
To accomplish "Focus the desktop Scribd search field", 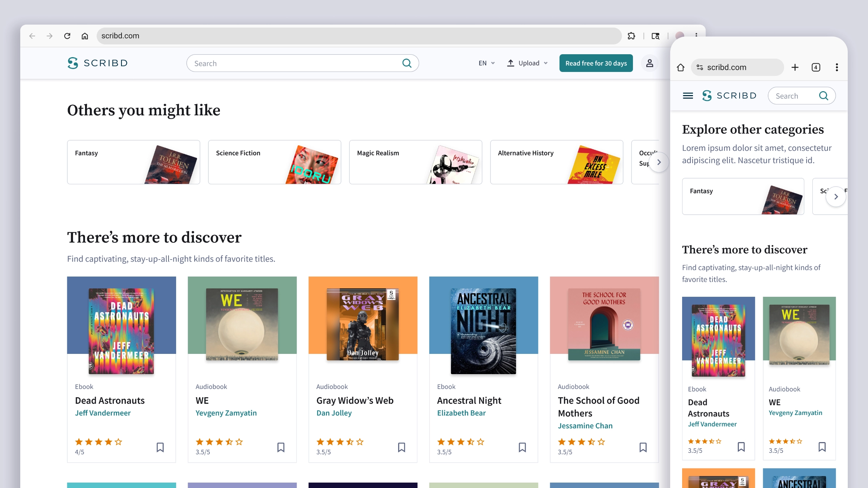I will coord(302,63).
